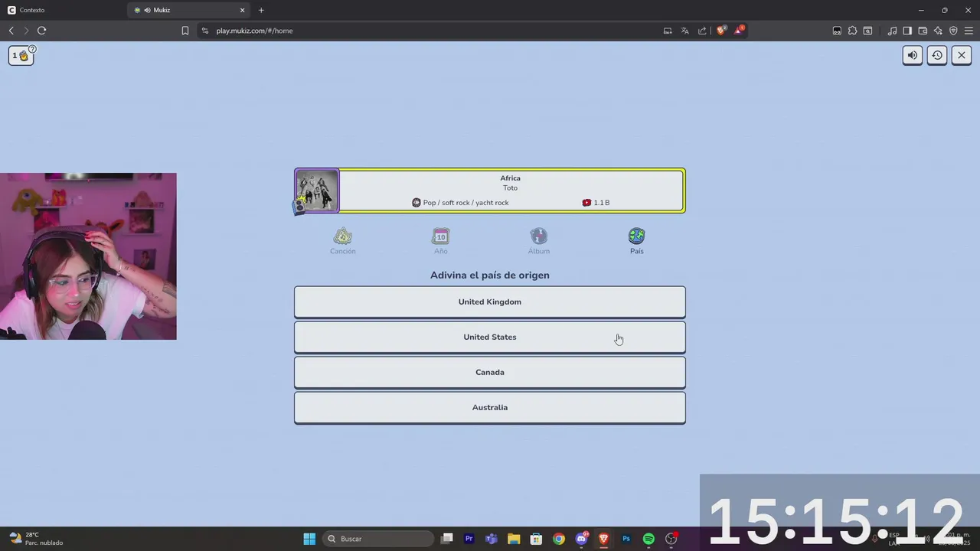Screen dimensions: 980x551
Task: Open the music note playlist icon
Action: [x=892, y=31]
